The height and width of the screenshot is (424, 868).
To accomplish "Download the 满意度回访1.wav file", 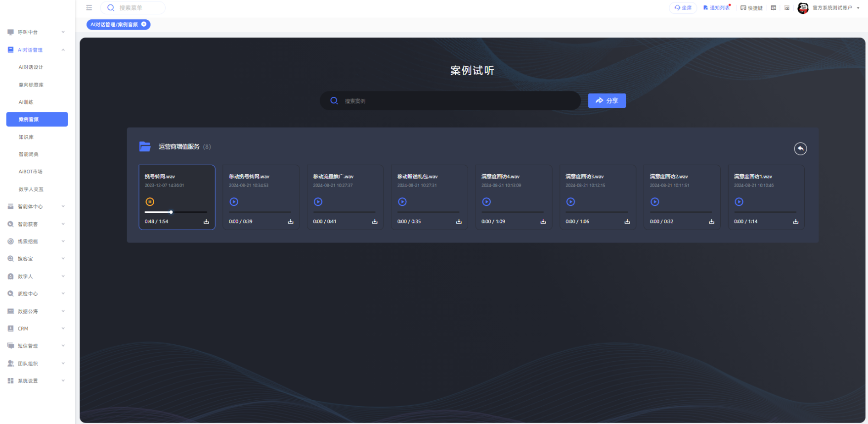I will [x=796, y=222].
